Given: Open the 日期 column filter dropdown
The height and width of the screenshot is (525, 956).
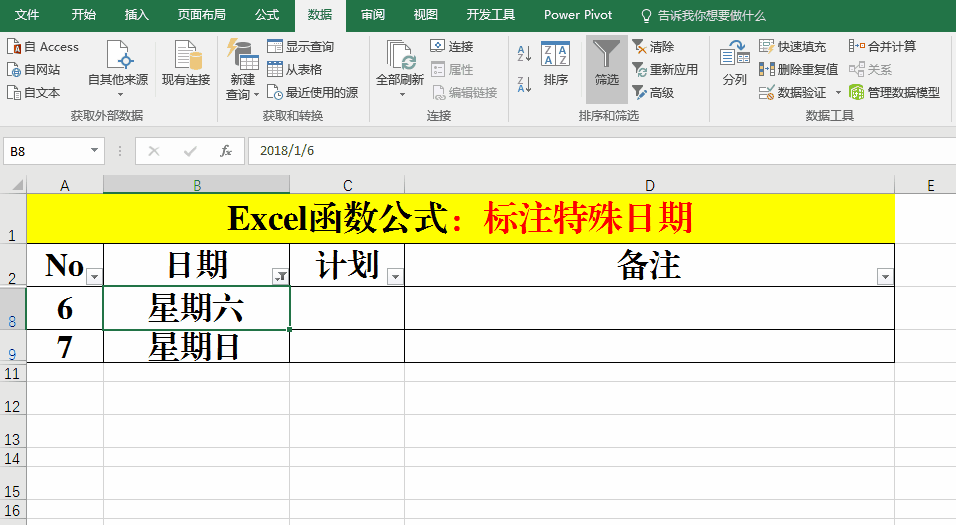Looking at the screenshot, I should 280,277.
